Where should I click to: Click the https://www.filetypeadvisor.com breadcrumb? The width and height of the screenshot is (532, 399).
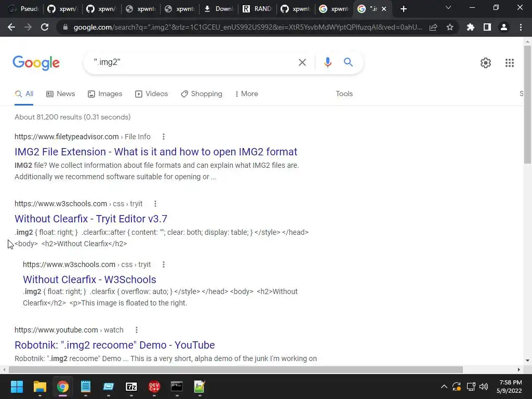pyautogui.click(x=66, y=137)
